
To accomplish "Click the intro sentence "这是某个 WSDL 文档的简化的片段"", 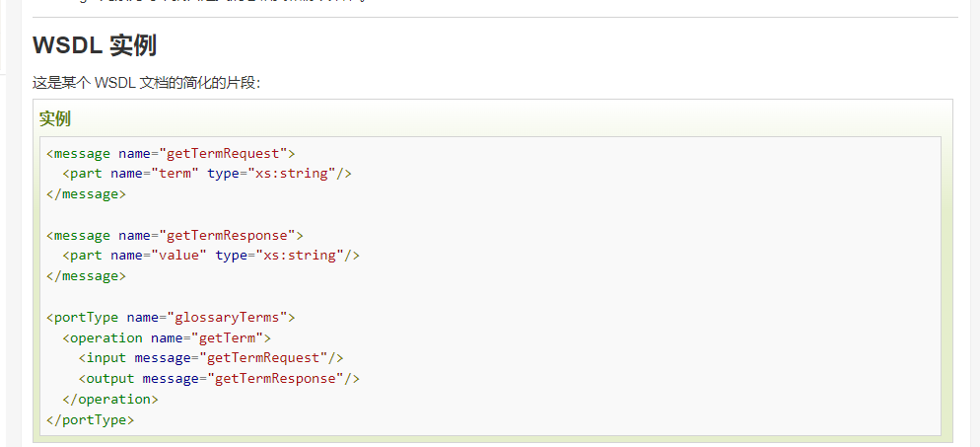I will pyautogui.click(x=146, y=83).
